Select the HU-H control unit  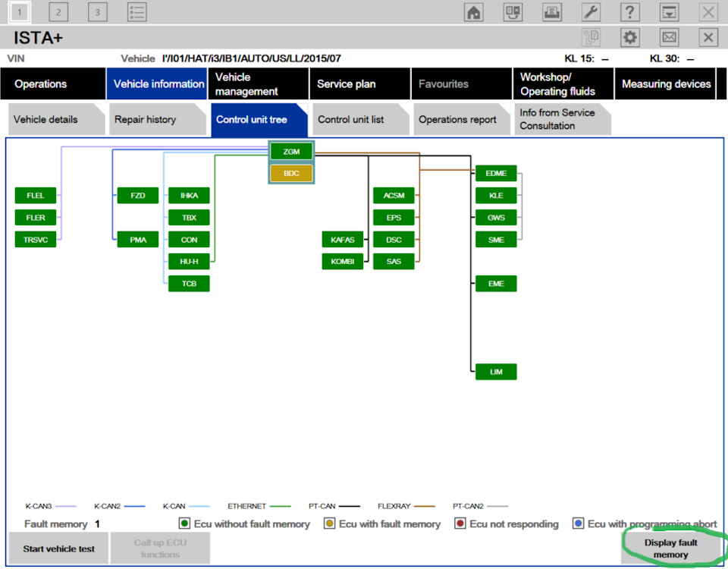(189, 262)
